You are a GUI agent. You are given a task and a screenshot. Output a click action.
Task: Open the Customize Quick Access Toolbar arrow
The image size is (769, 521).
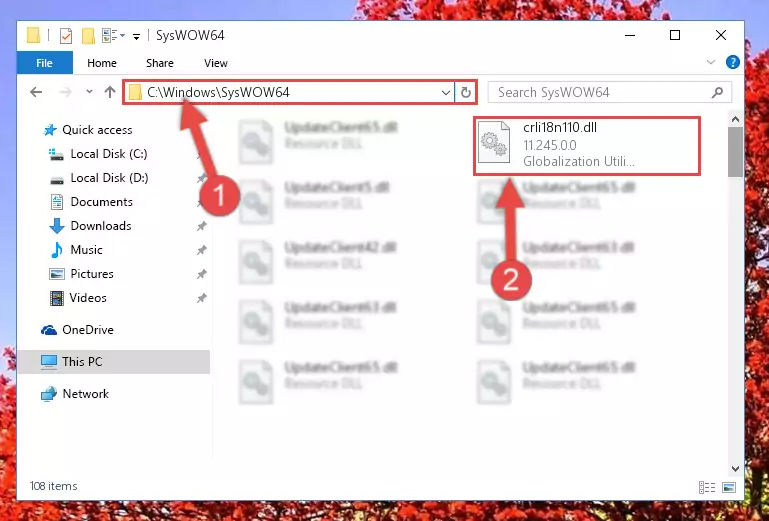point(136,36)
